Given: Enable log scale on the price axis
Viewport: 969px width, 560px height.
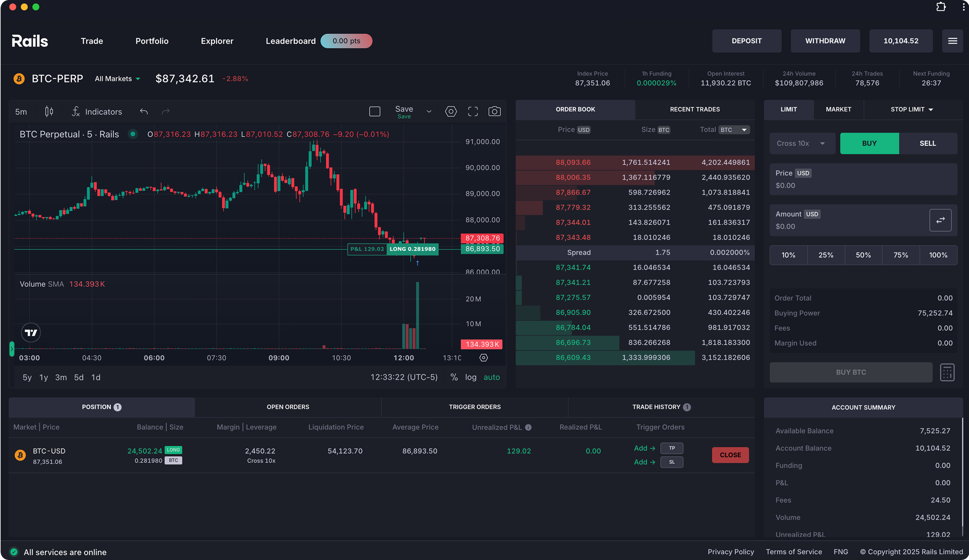Looking at the screenshot, I should 471,377.
